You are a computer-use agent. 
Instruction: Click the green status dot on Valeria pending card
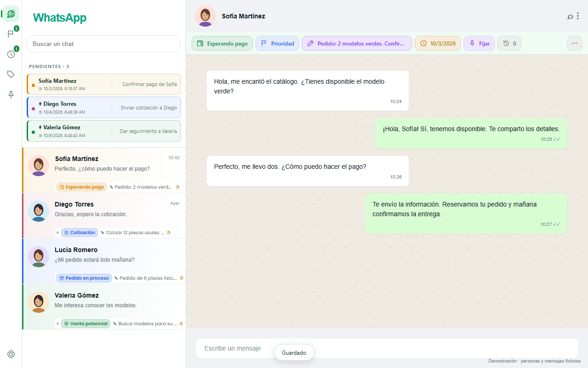coord(34,132)
